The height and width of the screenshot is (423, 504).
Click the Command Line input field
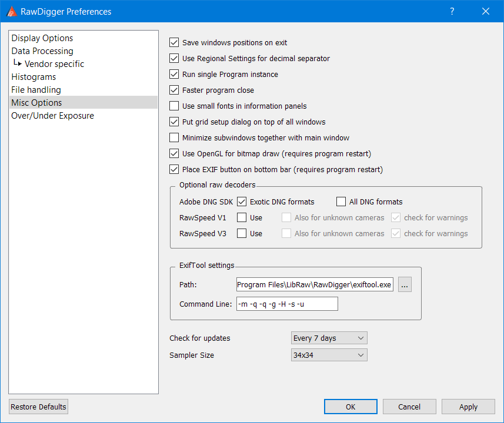pos(287,304)
